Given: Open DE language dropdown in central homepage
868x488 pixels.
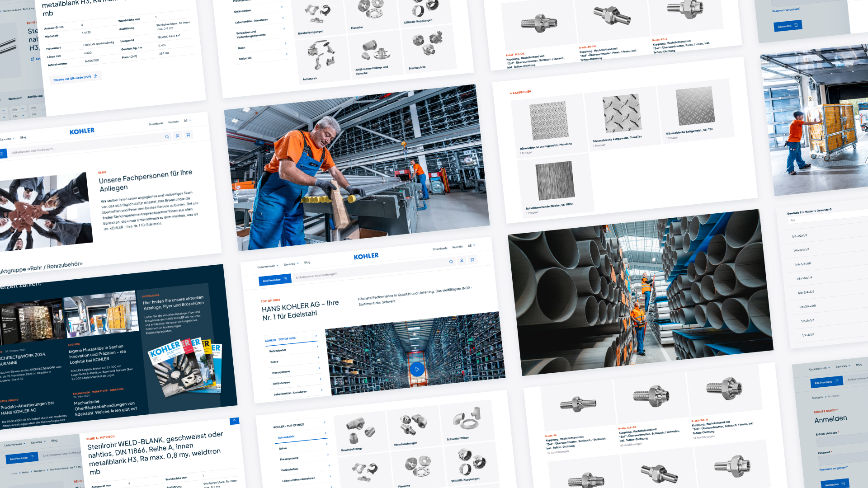Looking at the screenshot, I should pos(472,245).
